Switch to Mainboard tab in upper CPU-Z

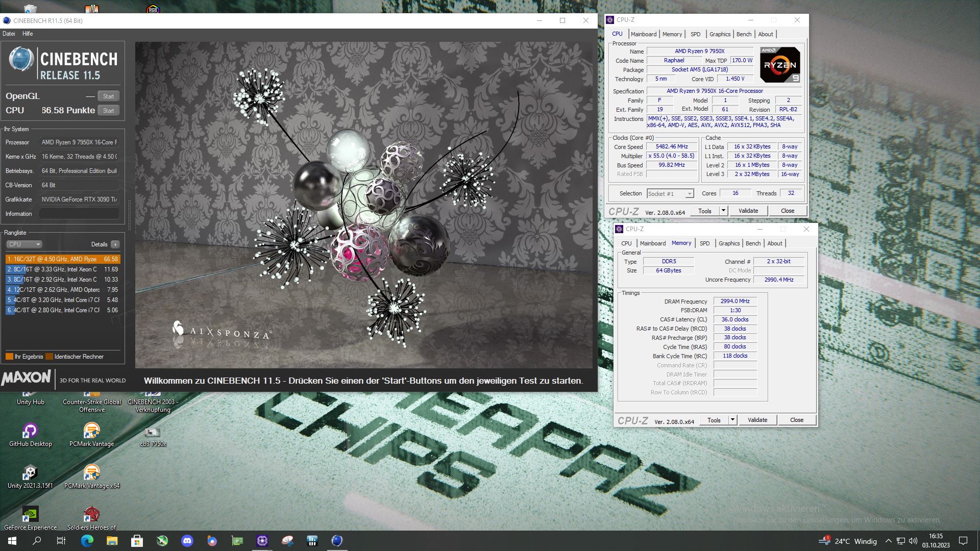pos(644,34)
